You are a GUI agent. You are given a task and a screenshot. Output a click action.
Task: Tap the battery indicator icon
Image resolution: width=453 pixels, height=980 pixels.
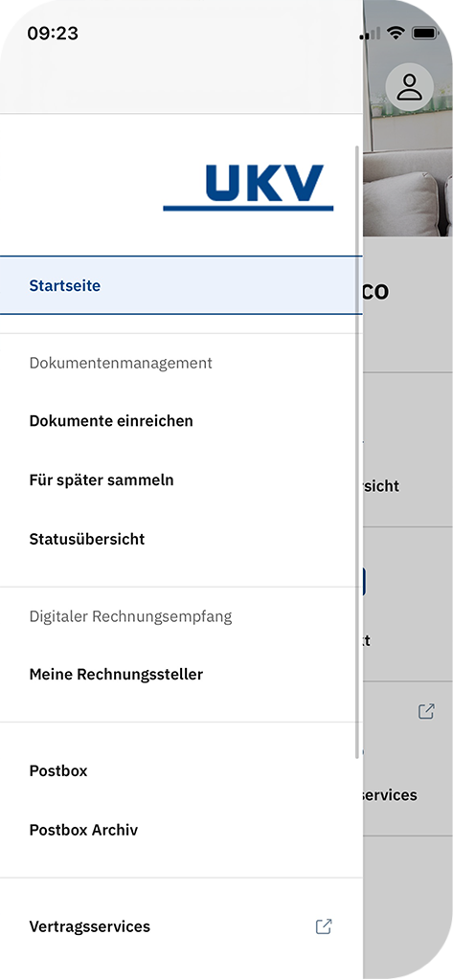425,33
